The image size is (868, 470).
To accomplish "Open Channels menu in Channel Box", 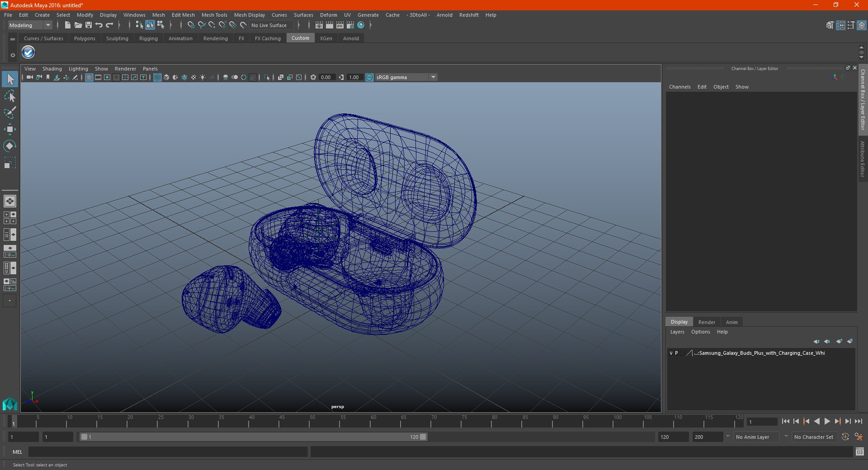I will [679, 87].
